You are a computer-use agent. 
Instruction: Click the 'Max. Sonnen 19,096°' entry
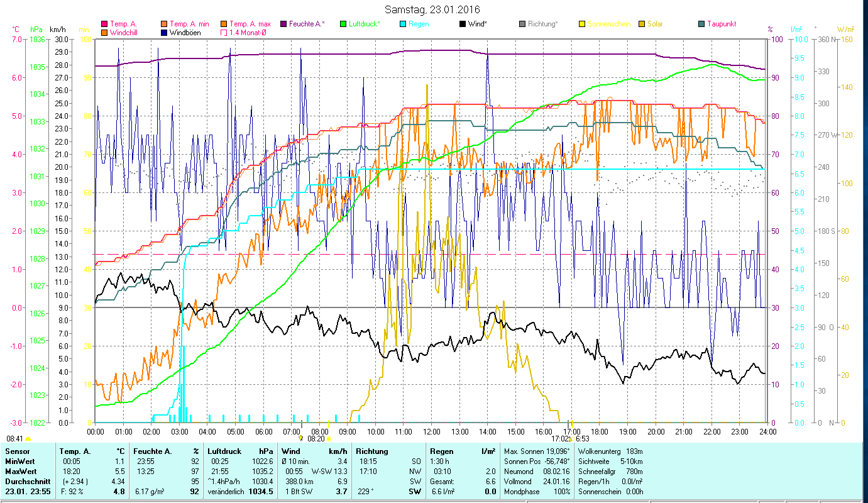(537, 451)
